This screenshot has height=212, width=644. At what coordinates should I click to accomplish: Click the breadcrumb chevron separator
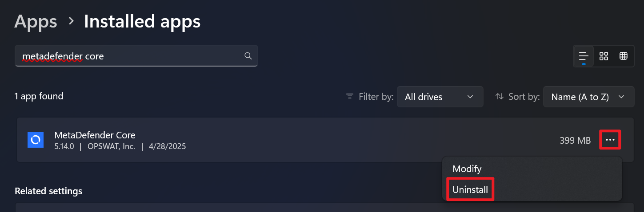pyautogui.click(x=71, y=21)
